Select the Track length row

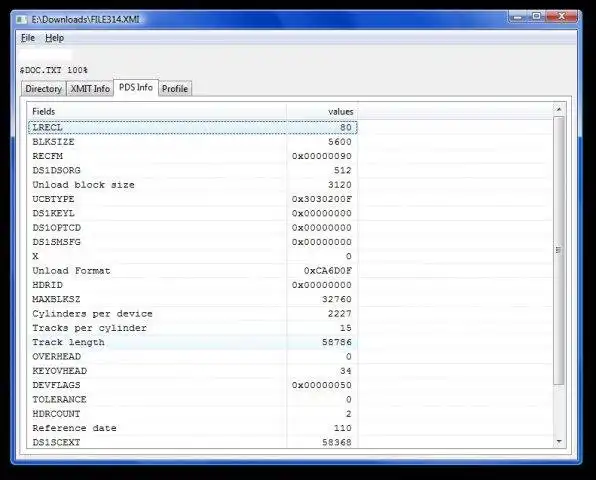[193, 342]
